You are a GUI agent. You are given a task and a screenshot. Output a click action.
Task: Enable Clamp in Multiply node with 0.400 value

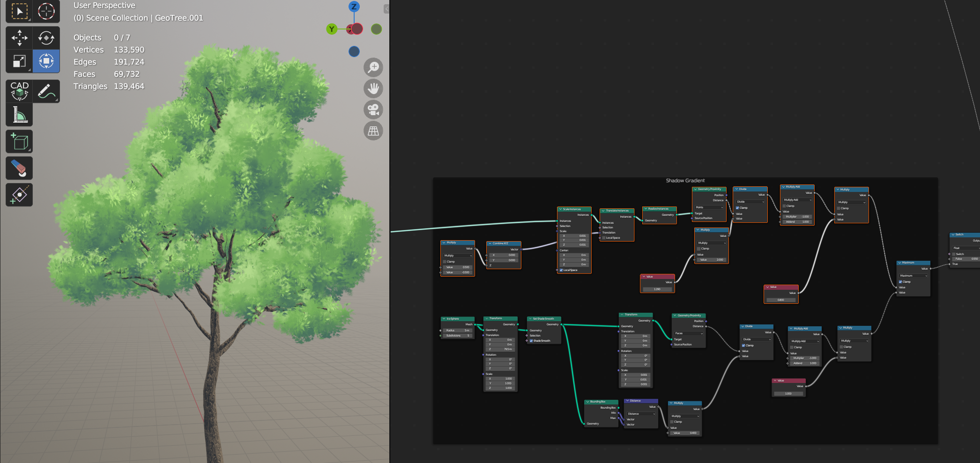tap(672, 422)
